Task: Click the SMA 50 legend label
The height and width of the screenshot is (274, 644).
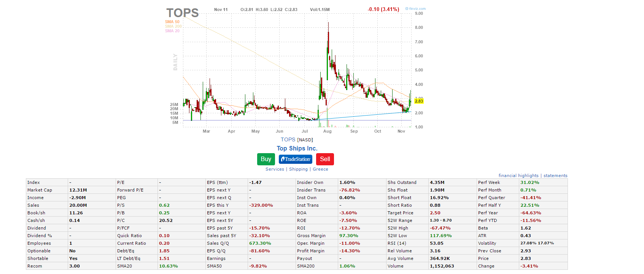Action: point(172,22)
